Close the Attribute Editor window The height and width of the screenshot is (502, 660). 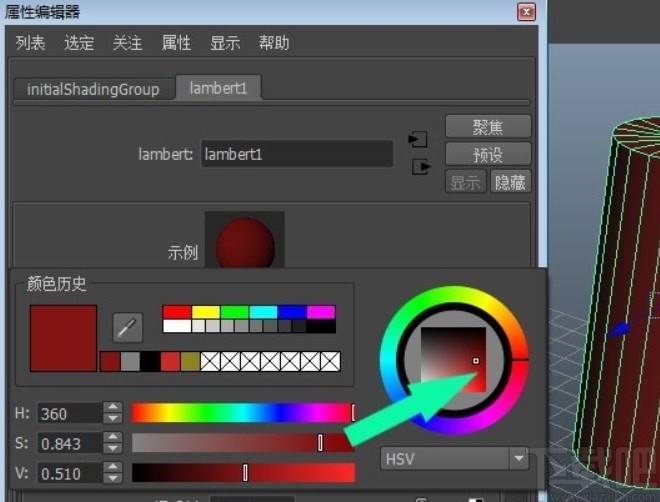coord(526,12)
